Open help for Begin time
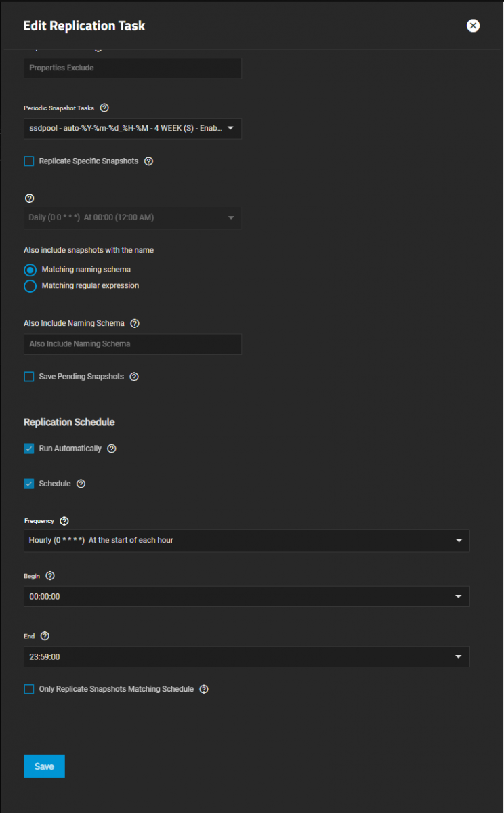 coord(50,576)
